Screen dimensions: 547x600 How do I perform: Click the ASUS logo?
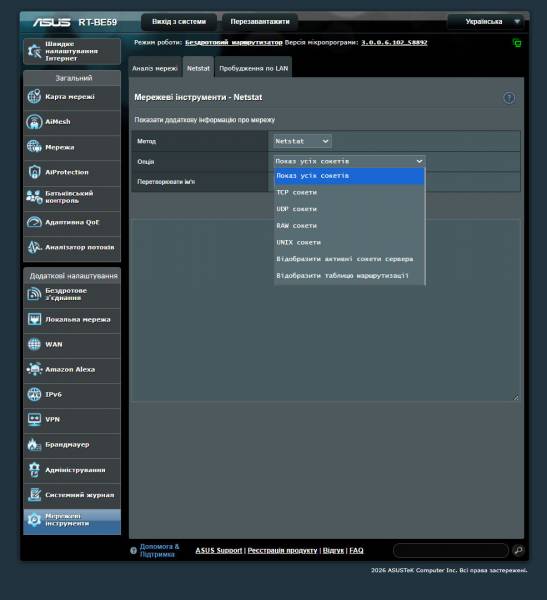pos(52,22)
